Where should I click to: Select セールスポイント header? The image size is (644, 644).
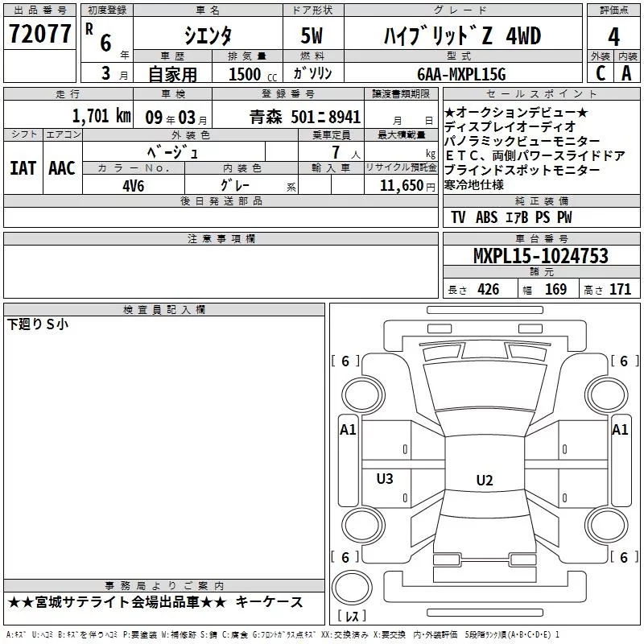[541, 93]
